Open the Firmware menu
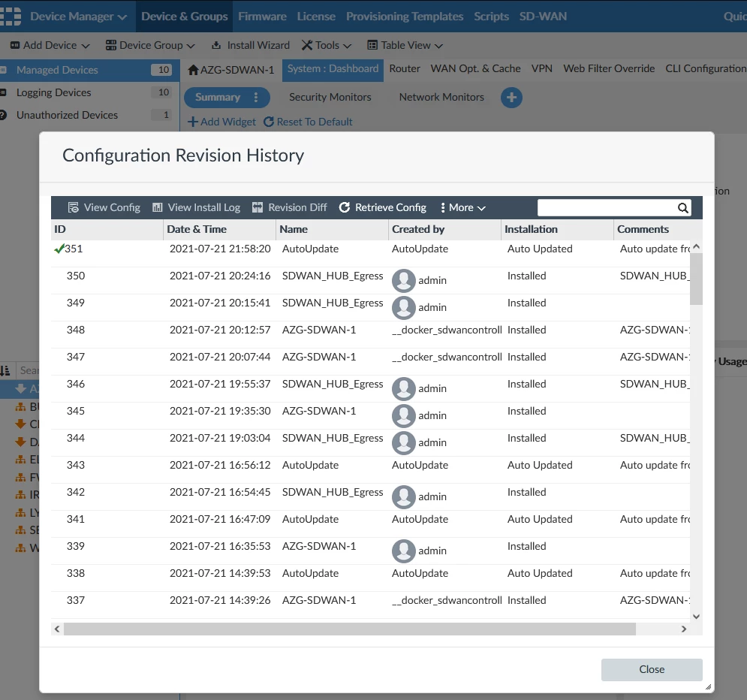747x700 pixels. (x=263, y=17)
